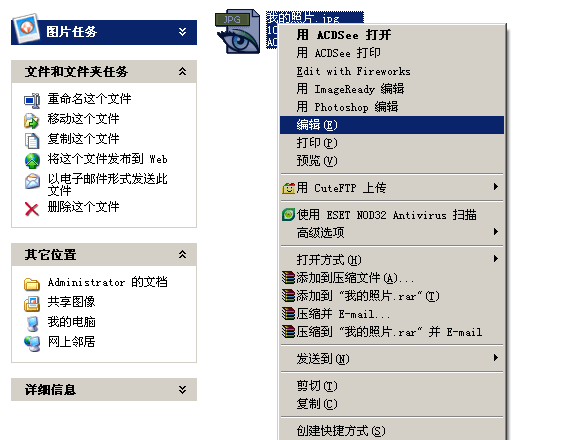Click the shared images folder icon
This screenshot has height=440, width=582.
pyautogui.click(x=32, y=304)
